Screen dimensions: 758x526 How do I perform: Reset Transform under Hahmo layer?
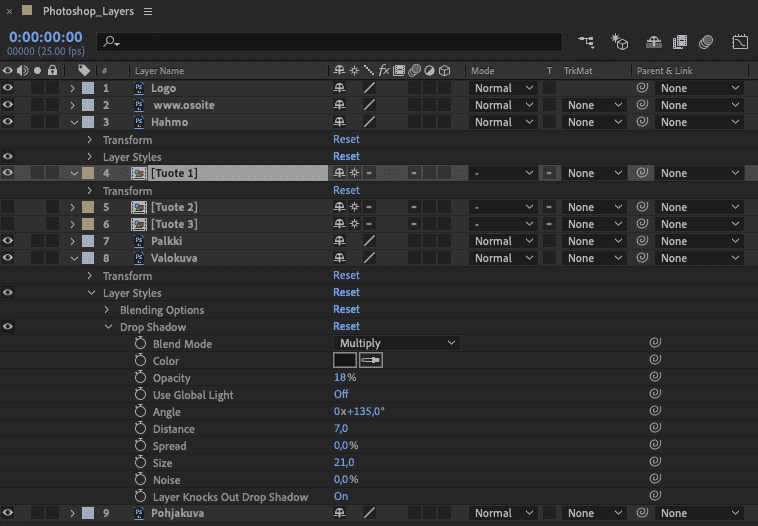(346, 139)
